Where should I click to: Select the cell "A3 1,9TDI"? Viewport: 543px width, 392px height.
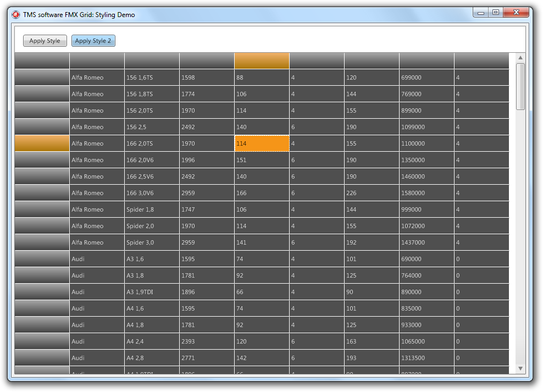click(152, 292)
